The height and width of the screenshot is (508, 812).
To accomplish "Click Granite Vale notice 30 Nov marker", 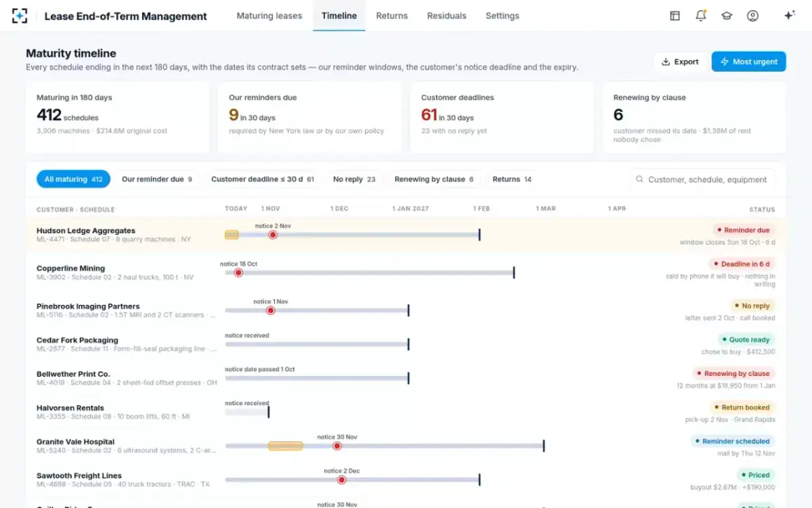I will coord(337,446).
